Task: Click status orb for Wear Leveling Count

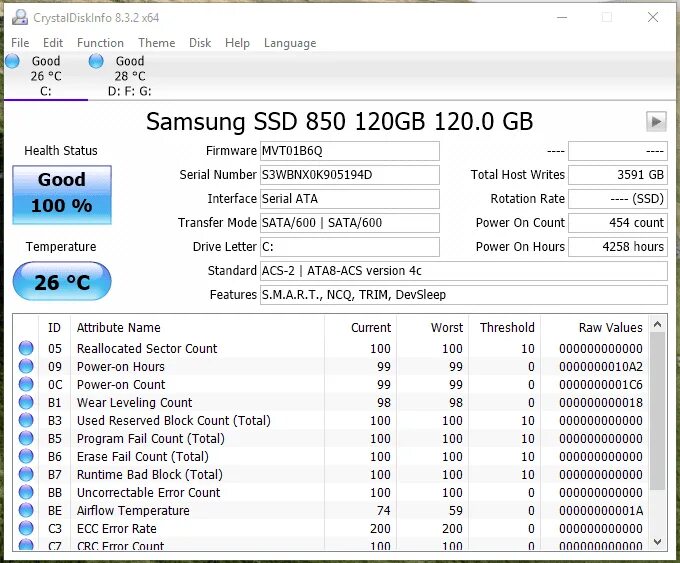Action: click(x=26, y=403)
